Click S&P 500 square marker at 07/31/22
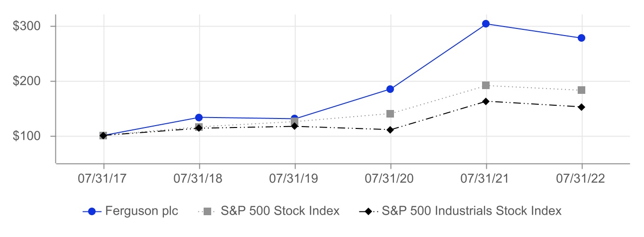This screenshot has height=237, width=644. point(581,90)
